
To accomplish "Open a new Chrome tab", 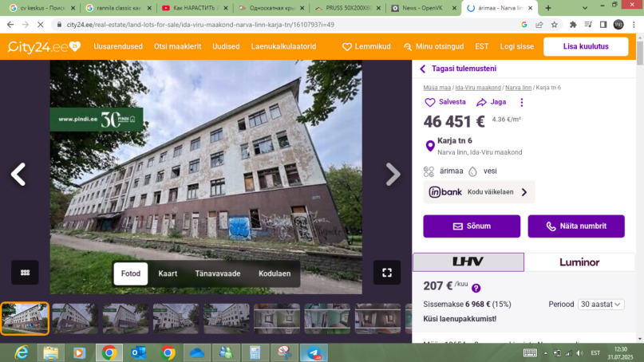I will (548, 8).
